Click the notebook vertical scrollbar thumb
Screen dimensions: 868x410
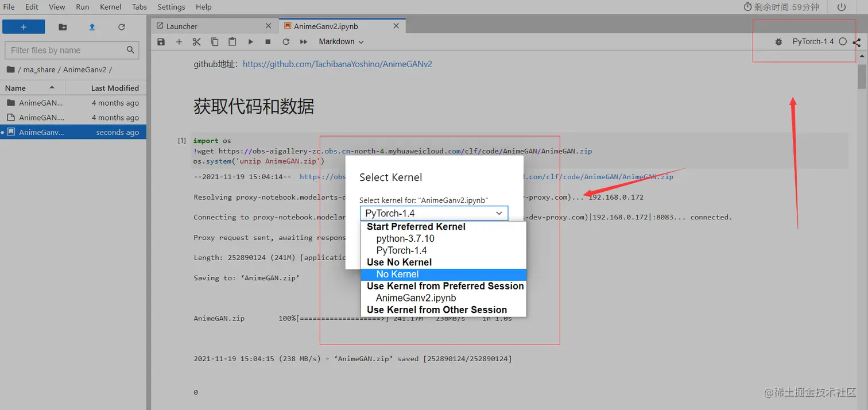coord(862,76)
